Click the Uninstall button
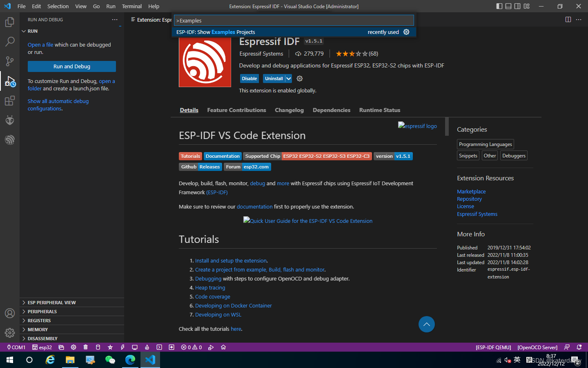 coord(274,79)
